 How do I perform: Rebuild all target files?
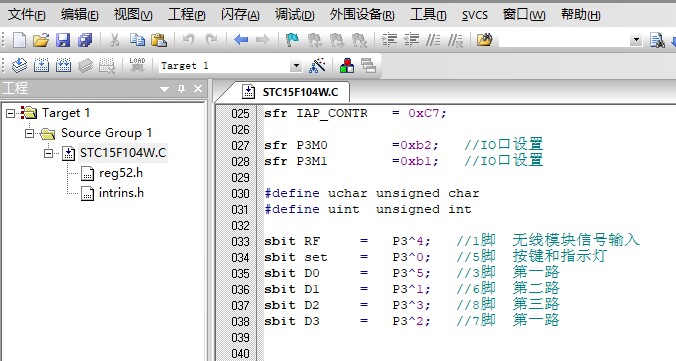[63, 66]
